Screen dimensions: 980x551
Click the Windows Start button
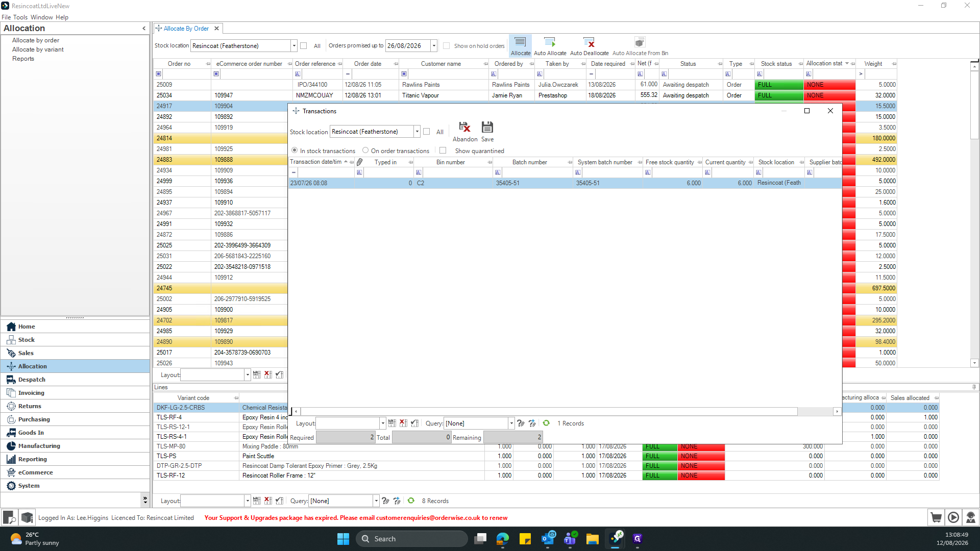click(x=343, y=538)
